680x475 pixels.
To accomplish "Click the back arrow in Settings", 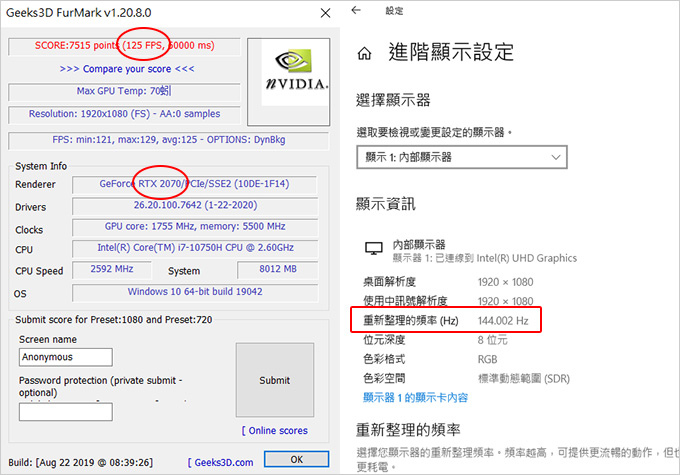I will [356, 10].
